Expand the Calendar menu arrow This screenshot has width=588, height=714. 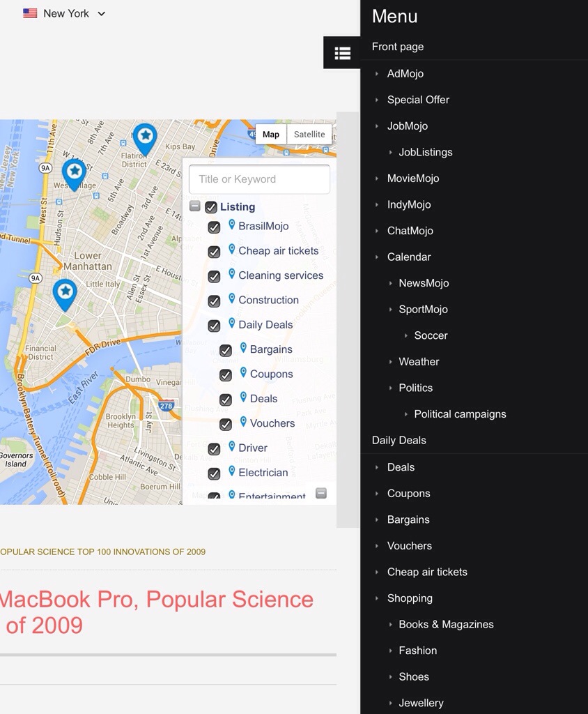377,257
